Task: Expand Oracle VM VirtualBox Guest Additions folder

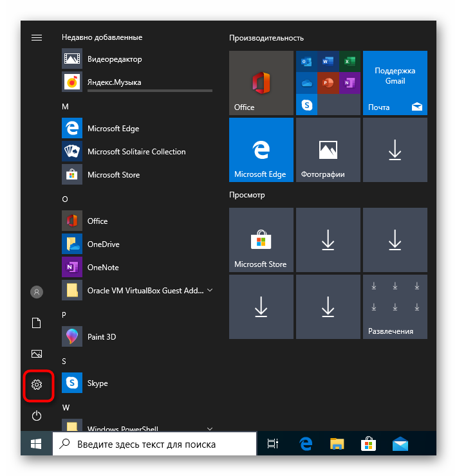Action: pos(210,290)
